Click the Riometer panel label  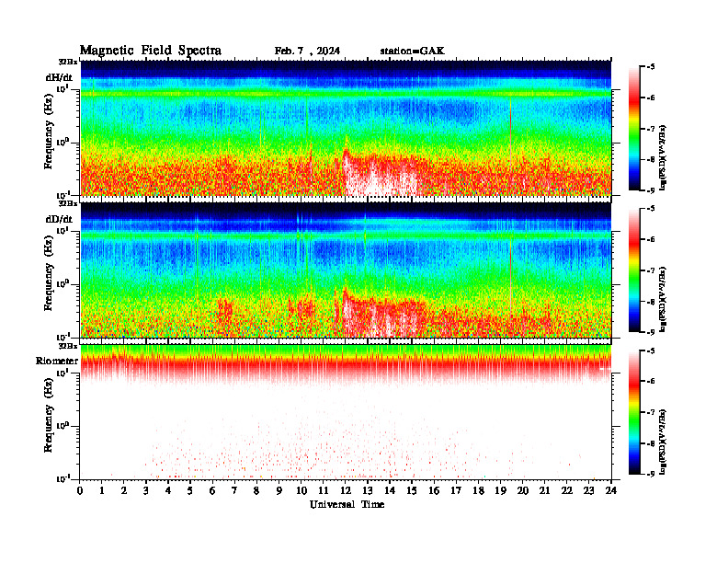tap(57, 361)
